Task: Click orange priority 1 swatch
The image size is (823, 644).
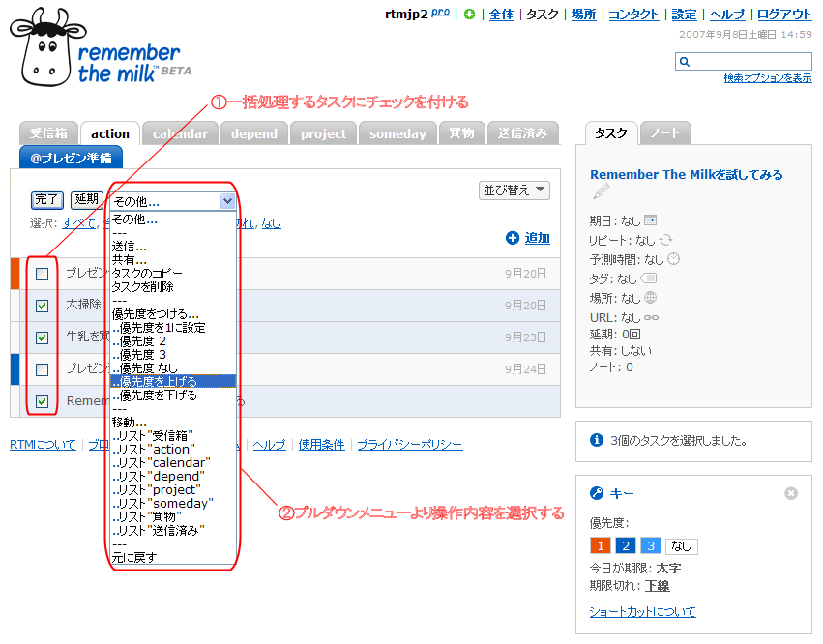Action: coord(601,545)
